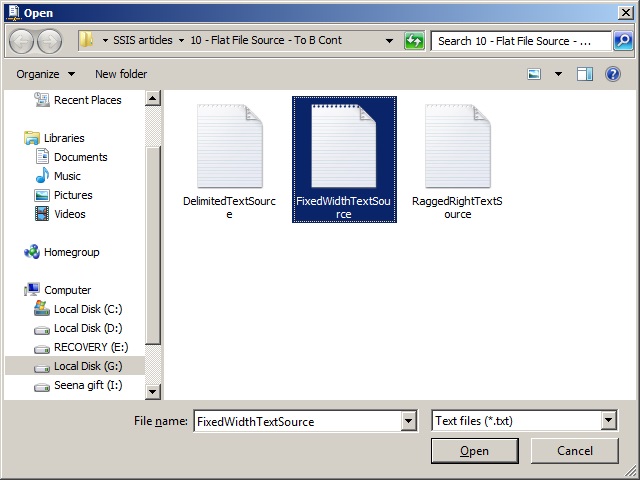
Task: Click the Forward navigation arrow
Action: click(49, 41)
